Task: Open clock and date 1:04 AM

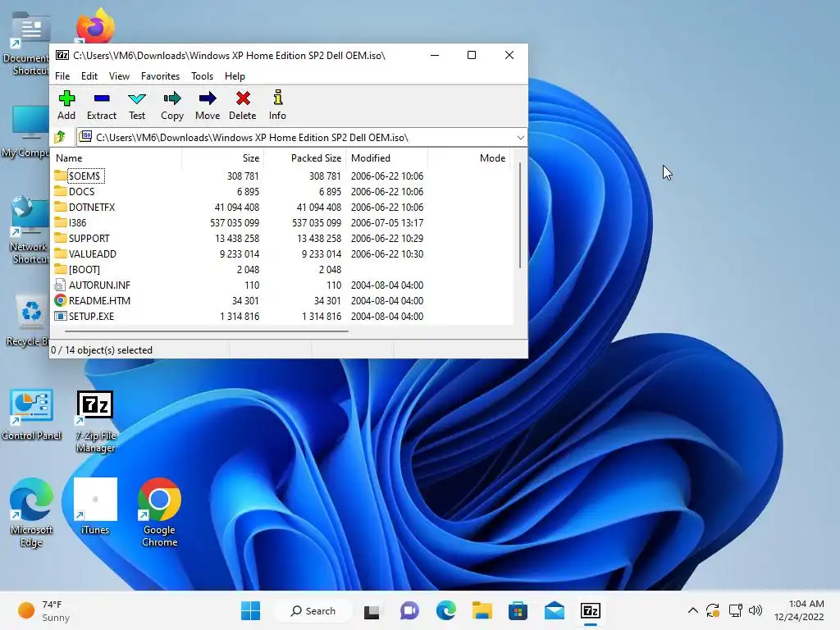Action: click(799, 610)
